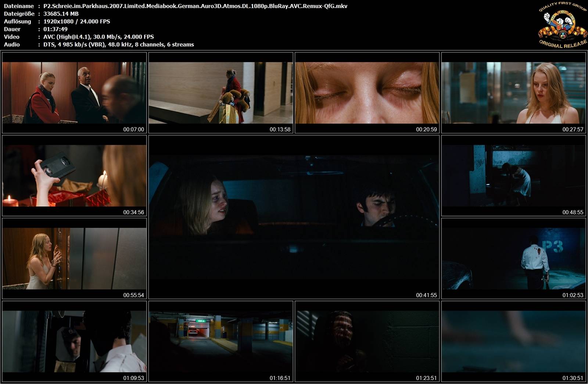This screenshot has height=384, width=588.
Task: Click the file size '33685.14 MB'
Action: [61, 14]
